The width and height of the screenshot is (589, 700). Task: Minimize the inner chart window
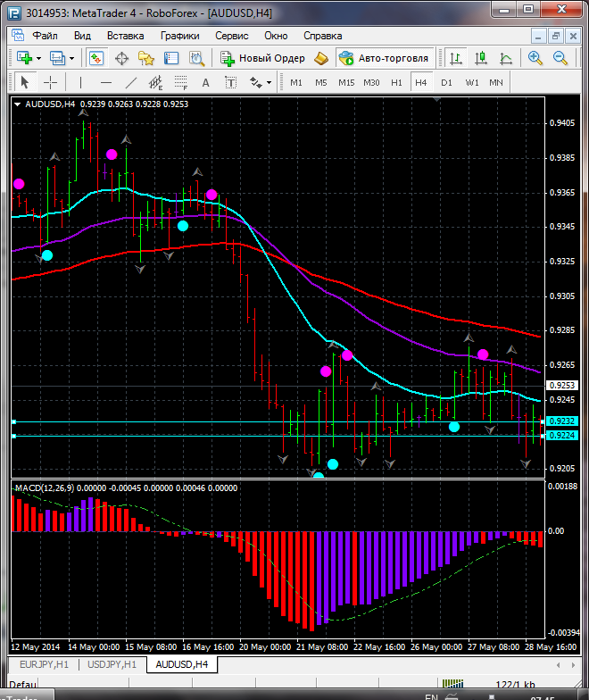[539, 36]
